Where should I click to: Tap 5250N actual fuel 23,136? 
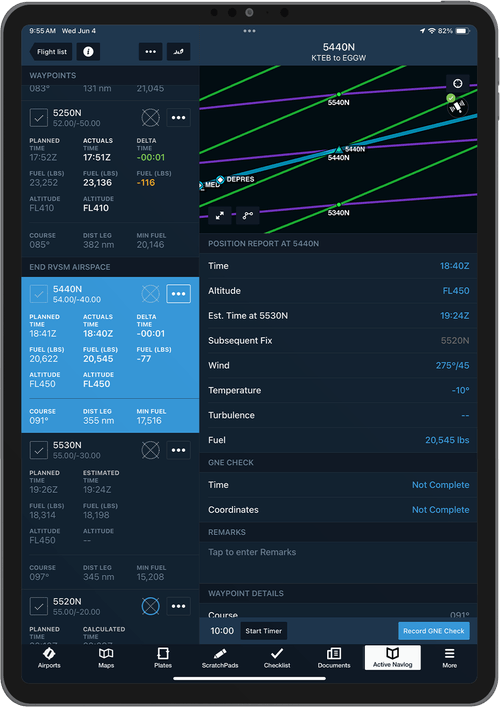97,183
